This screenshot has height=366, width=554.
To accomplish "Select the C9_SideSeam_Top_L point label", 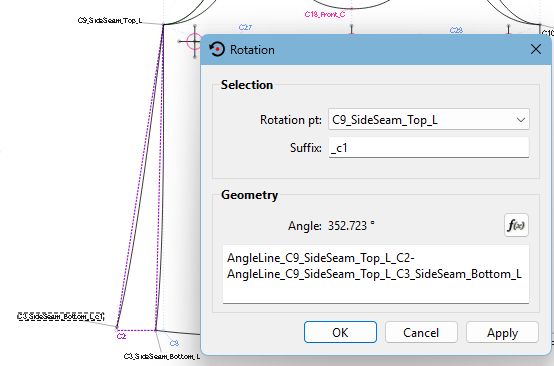I will (110, 20).
